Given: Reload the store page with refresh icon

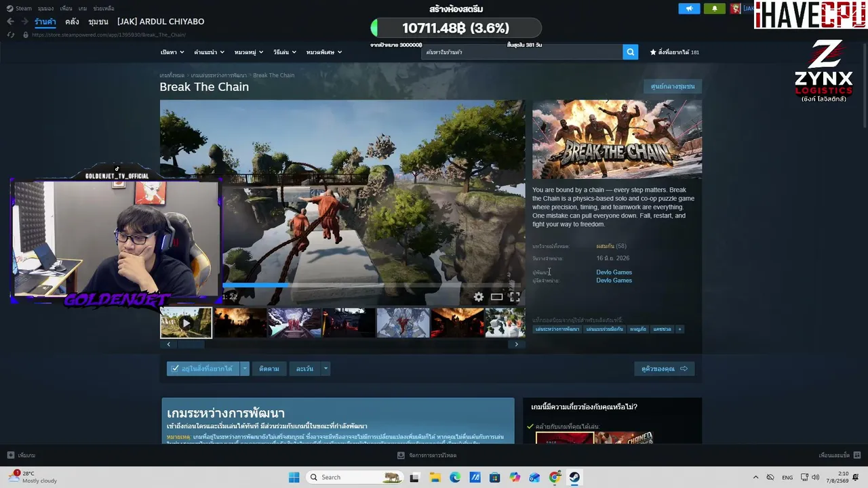Looking at the screenshot, I should pyautogui.click(x=12, y=35).
